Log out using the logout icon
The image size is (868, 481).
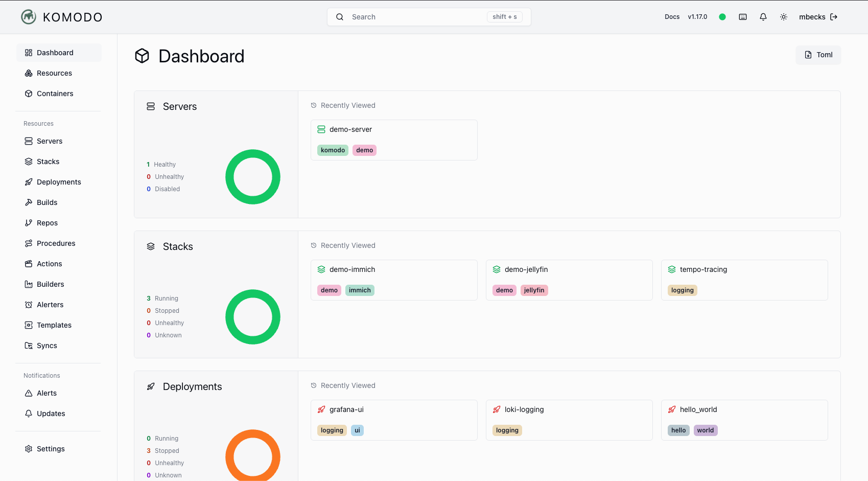click(x=834, y=16)
